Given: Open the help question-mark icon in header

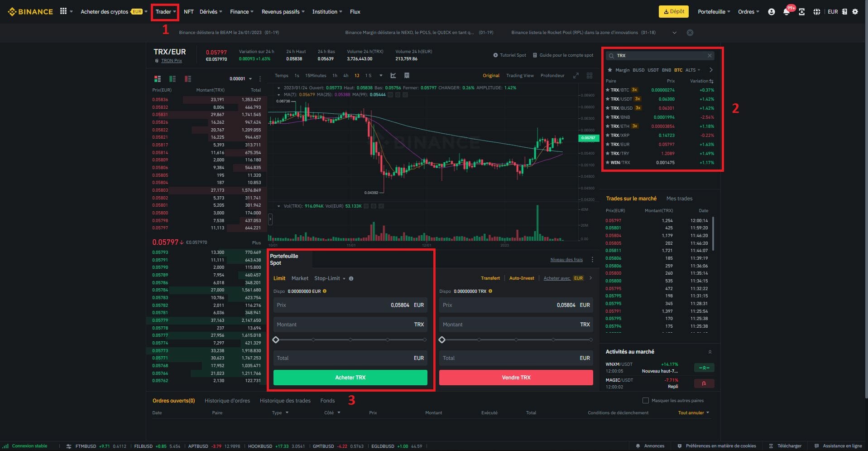Looking at the screenshot, I should pos(844,12).
